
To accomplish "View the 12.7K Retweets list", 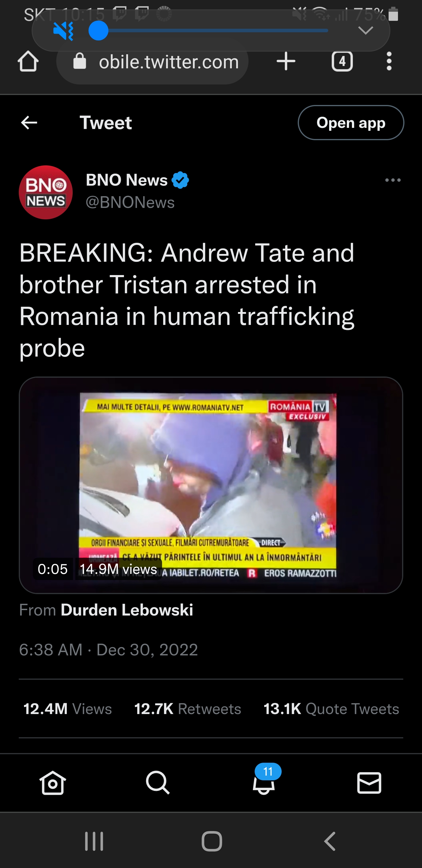I will tap(188, 708).
